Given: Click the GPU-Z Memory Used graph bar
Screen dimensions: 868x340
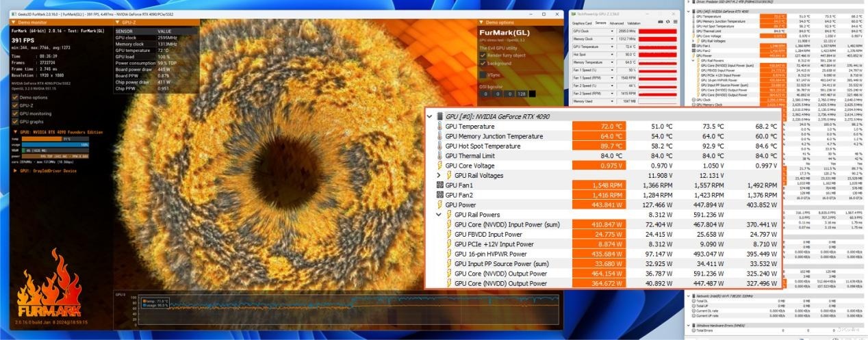Looking at the screenshot, I should pos(658,101).
